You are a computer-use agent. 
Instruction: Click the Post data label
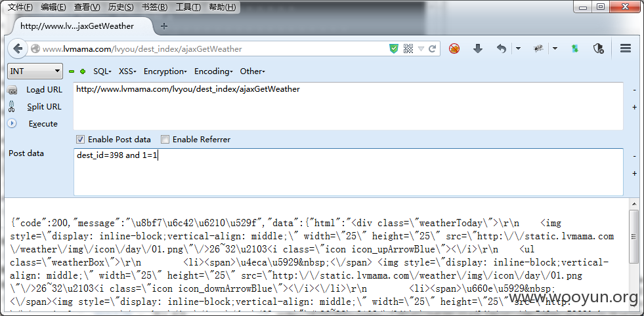coord(26,153)
